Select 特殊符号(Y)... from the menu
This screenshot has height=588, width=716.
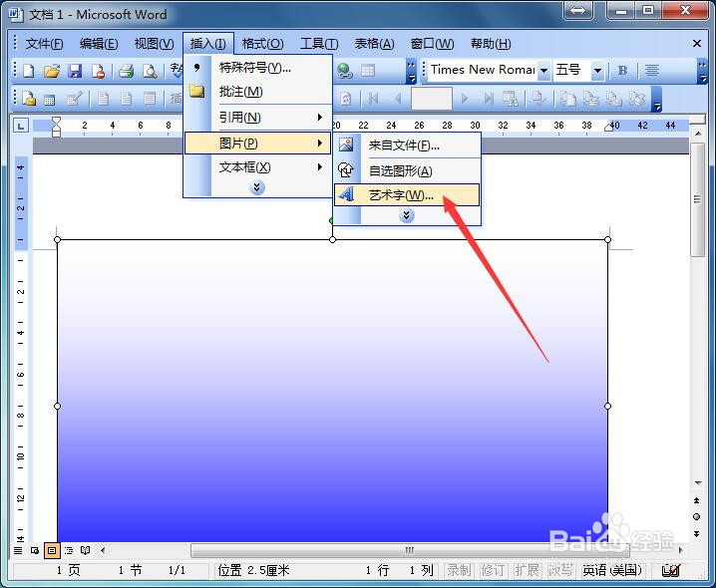coord(257,68)
